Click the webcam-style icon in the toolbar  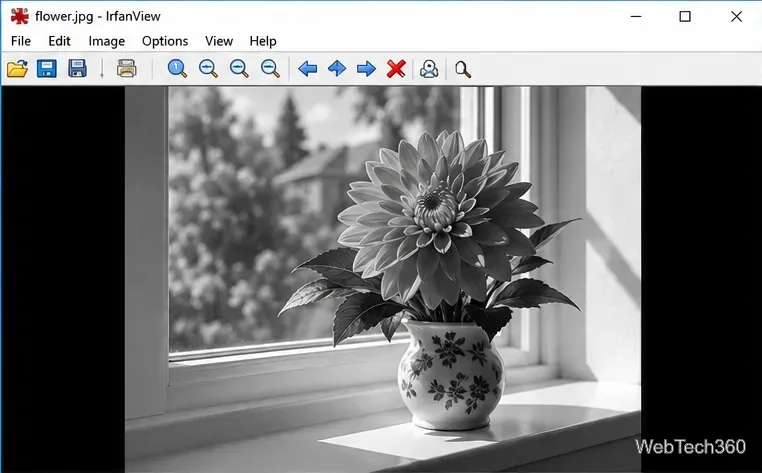429,69
